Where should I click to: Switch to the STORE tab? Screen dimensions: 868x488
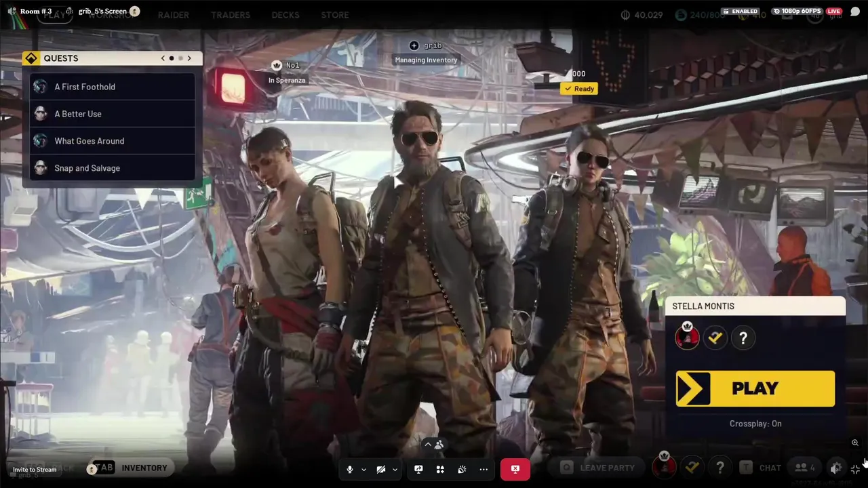(x=335, y=15)
